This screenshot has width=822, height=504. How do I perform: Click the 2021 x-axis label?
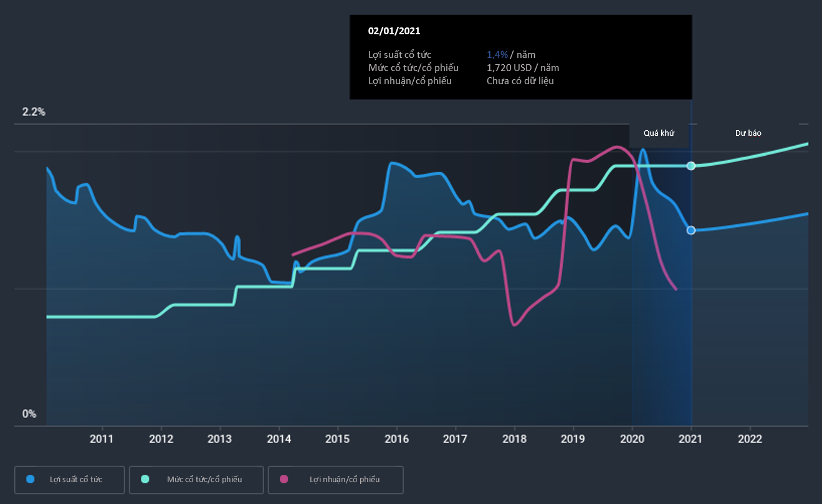click(x=691, y=439)
